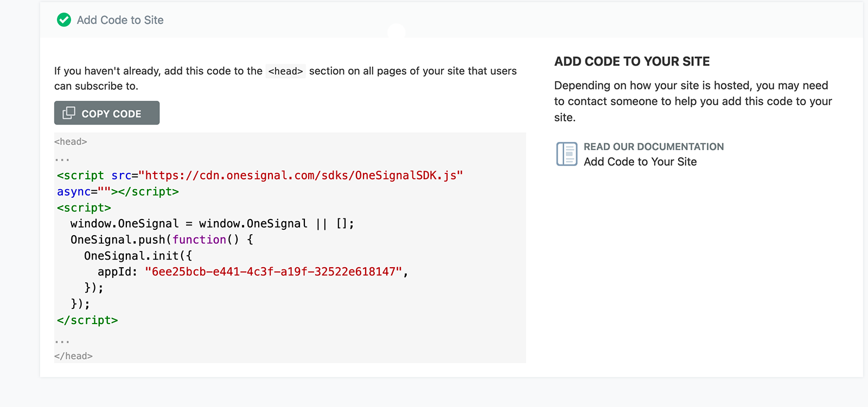Click the READ OUR DOCUMENTATION label
The height and width of the screenshot is (407, 868).
click(x=654, y=147)
